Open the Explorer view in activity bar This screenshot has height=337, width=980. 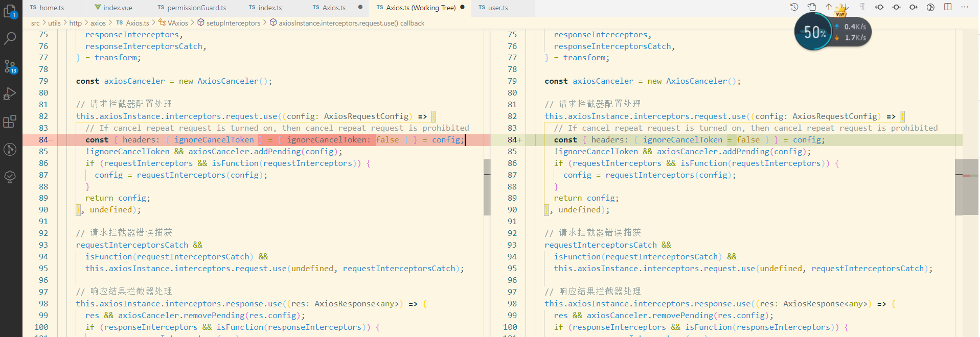(x=10, y=11)
